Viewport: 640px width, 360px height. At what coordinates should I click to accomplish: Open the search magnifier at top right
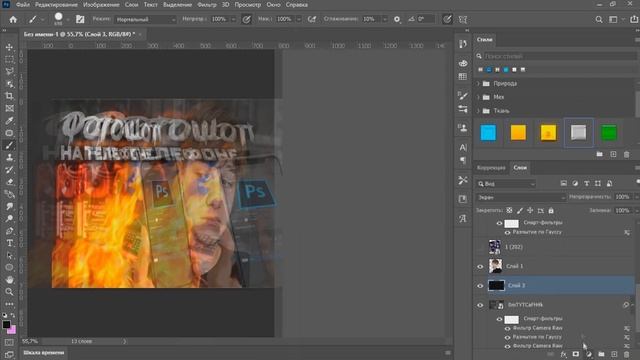(x=598, y=19)
